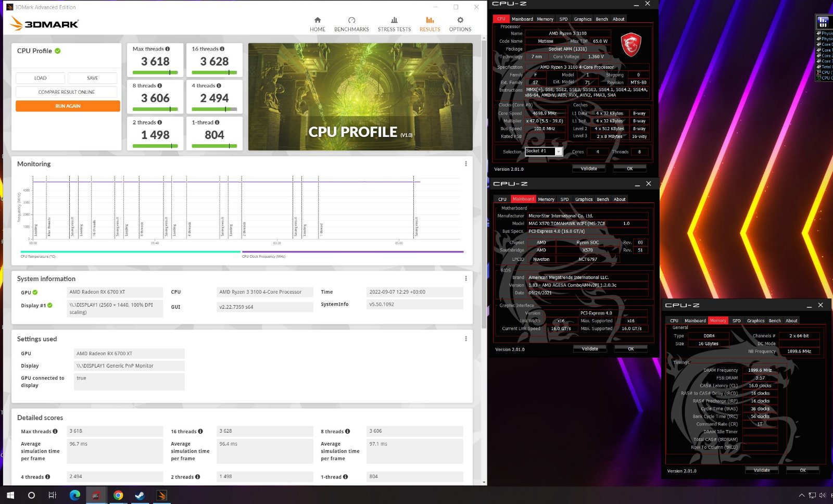Screen dimensions: 833x504
Task: Click info icon in Detailed scores 8 threads
Action: click(347, 431)
